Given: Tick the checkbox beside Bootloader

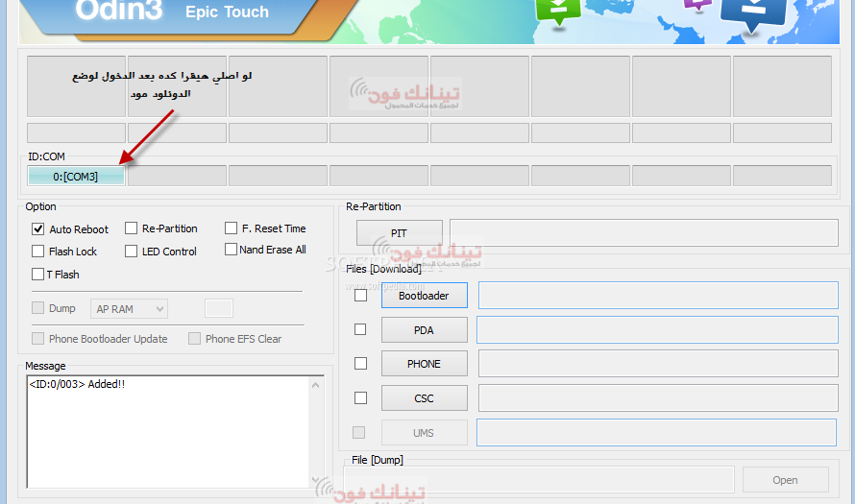Looking at the screenshot, I should point(360,295).
